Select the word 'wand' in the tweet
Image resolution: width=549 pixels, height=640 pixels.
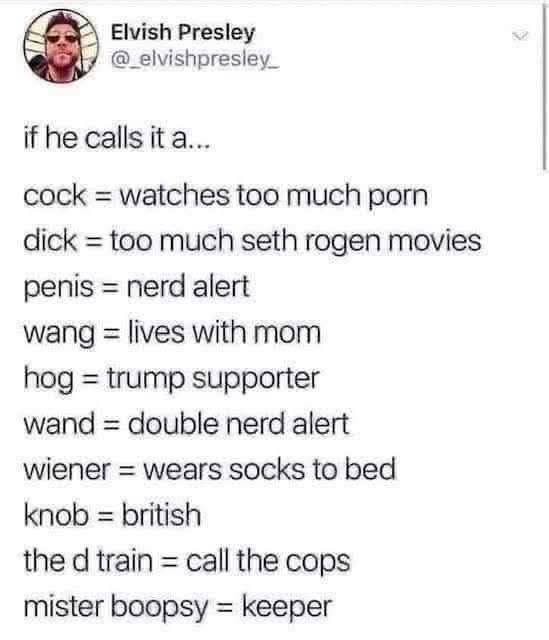point(59,423)
